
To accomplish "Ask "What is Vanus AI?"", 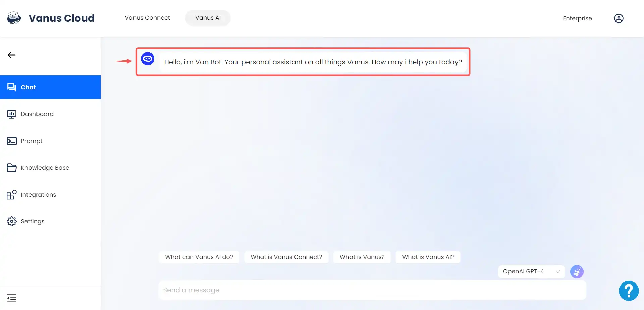I will point(428,257).
